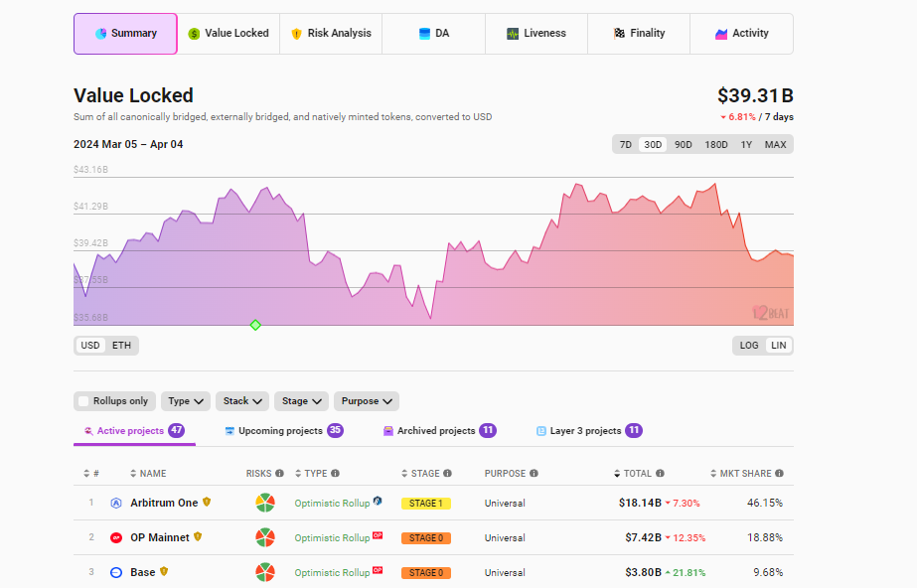Image resolution: width=917 pixels, height=588 pixels.
Task: Enable the Rollups only checkbox
Action: [x=83, y=401]
